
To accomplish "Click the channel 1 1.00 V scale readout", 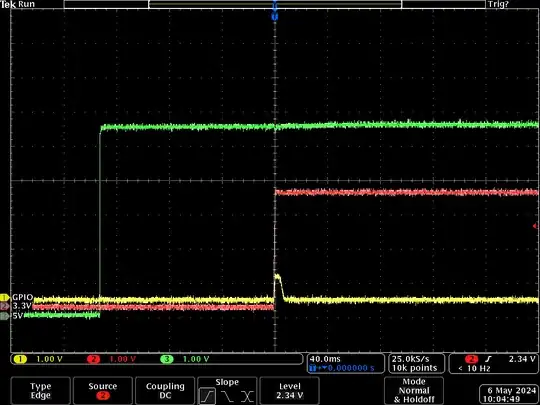I will (49, 359).
